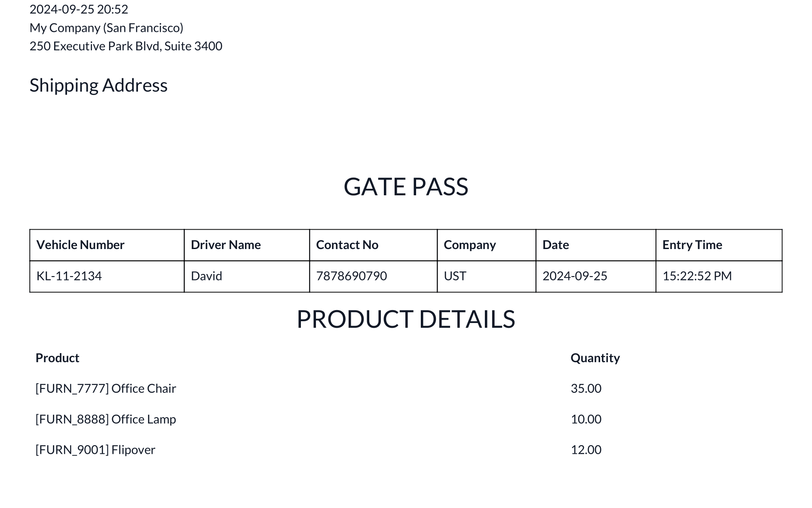Click the Flipover product row
The width and height of the screenshot is (812, 508).
[x=95, y=450]
